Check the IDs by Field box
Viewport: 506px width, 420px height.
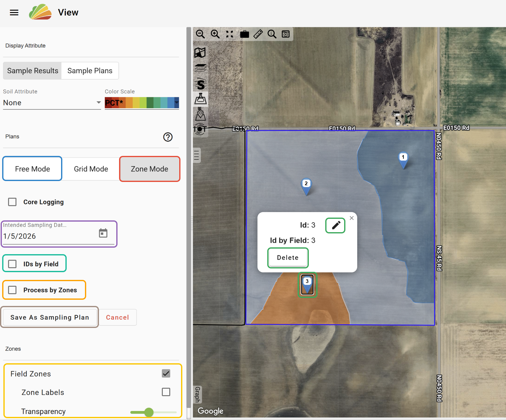coord(12,264)
